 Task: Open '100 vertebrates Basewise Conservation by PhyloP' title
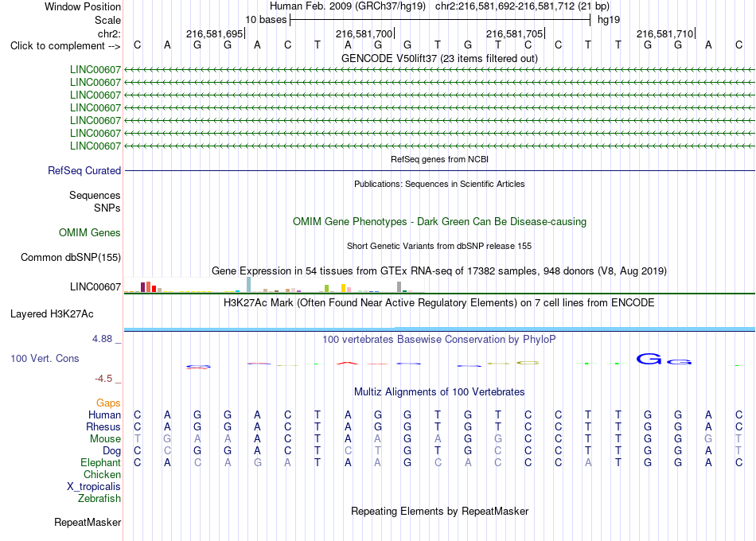439,340
